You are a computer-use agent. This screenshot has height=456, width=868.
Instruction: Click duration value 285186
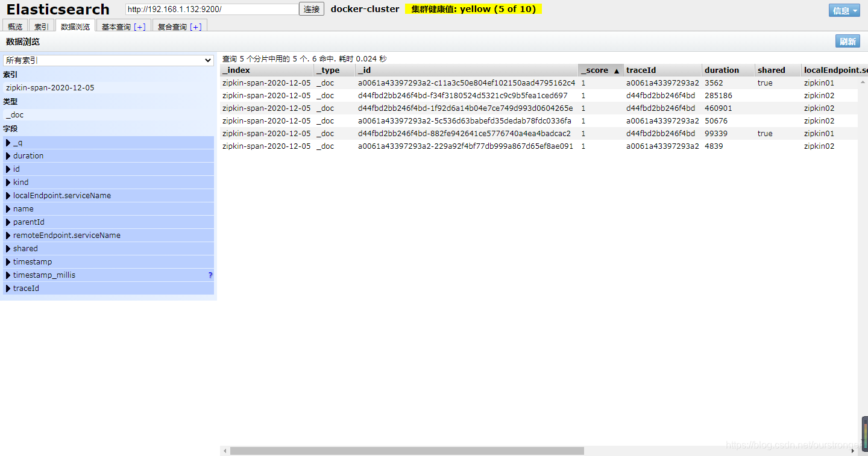[719, 96]
